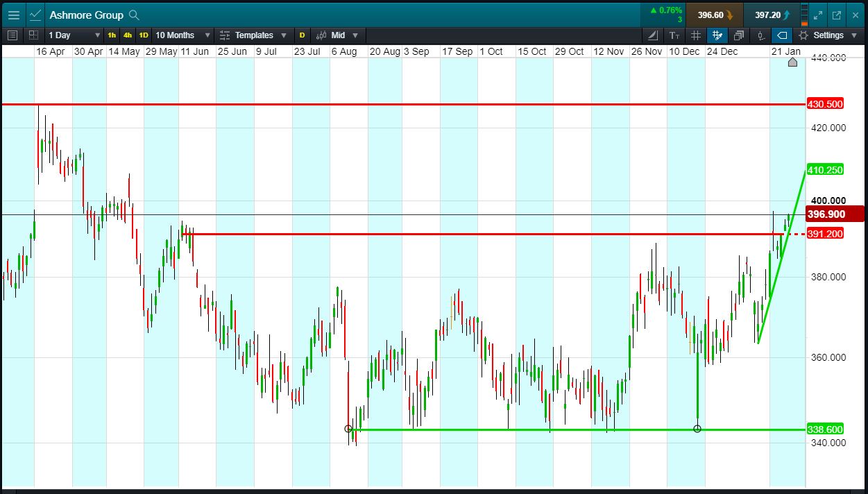Click the overlapping windows icon
868x494 pixels.
click(x=739, y=35)
